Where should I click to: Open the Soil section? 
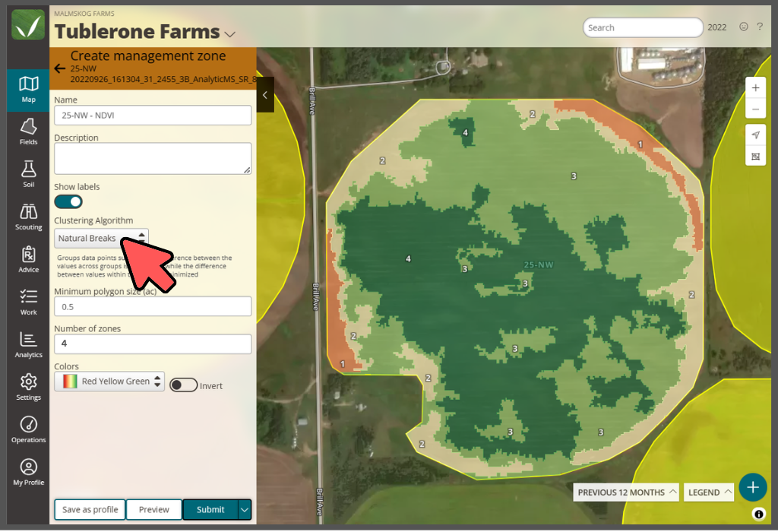[x=28, y=175]
